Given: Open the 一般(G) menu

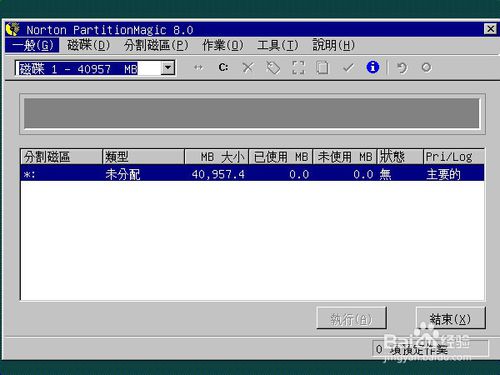Looking at the screenshot, I should [32, 45].
